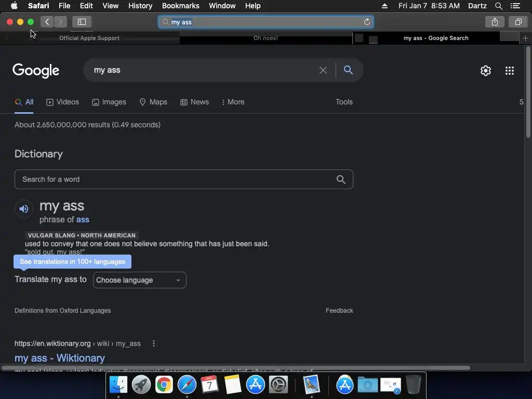Submit search with Google magnifier icon
Viewport: 532px width, 399px height.
tap(348, 70)
